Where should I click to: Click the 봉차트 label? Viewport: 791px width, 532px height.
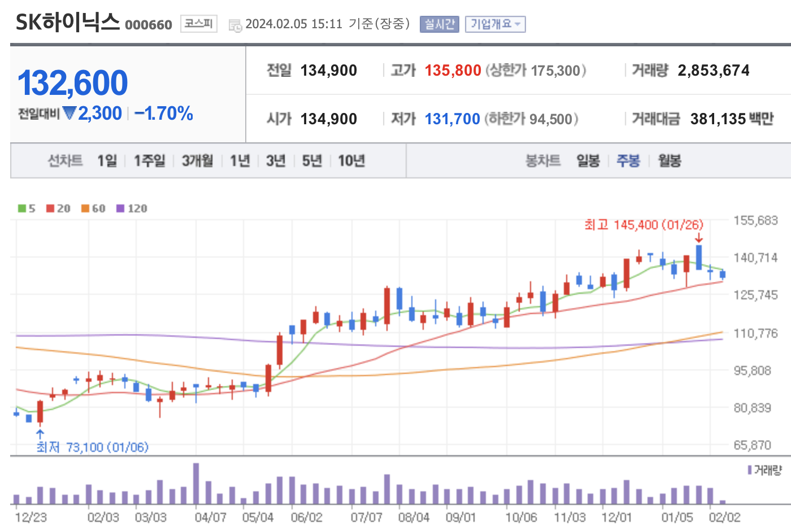click(543, 161)
